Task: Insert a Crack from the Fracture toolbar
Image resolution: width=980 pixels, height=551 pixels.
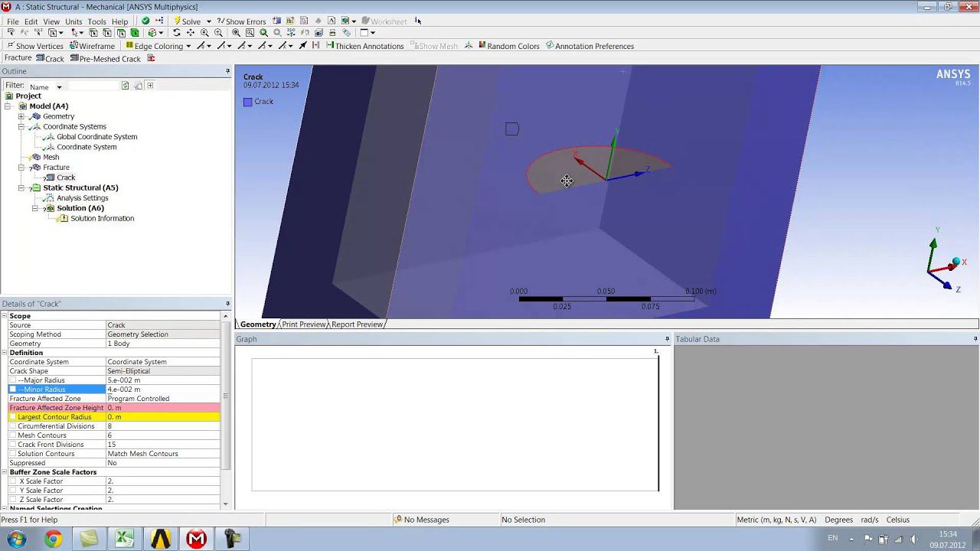Action: [x=50, y=58]
